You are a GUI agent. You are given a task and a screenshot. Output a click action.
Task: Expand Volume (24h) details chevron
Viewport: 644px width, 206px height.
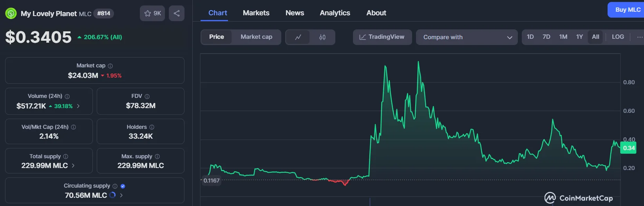coord(78,106)
